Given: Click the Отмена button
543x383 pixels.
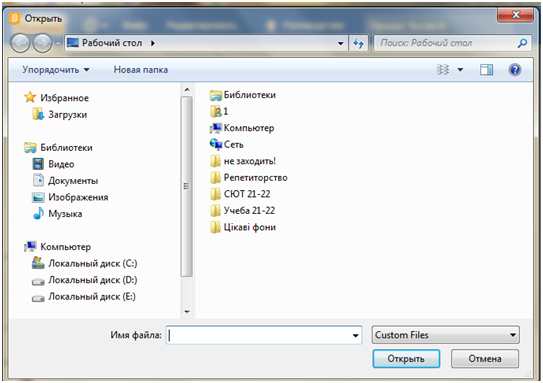Looking at the screenshot, I should (x=485, y=359).
